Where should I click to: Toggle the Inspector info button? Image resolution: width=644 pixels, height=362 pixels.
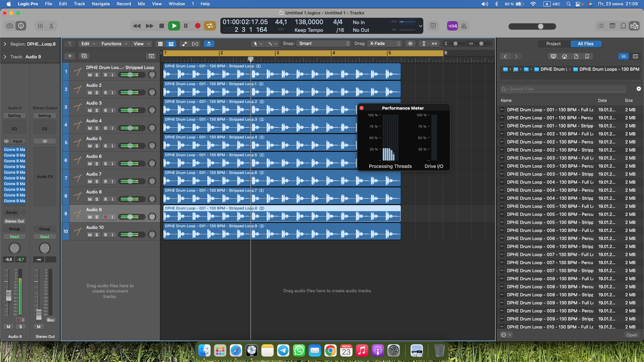pos(21,26)
